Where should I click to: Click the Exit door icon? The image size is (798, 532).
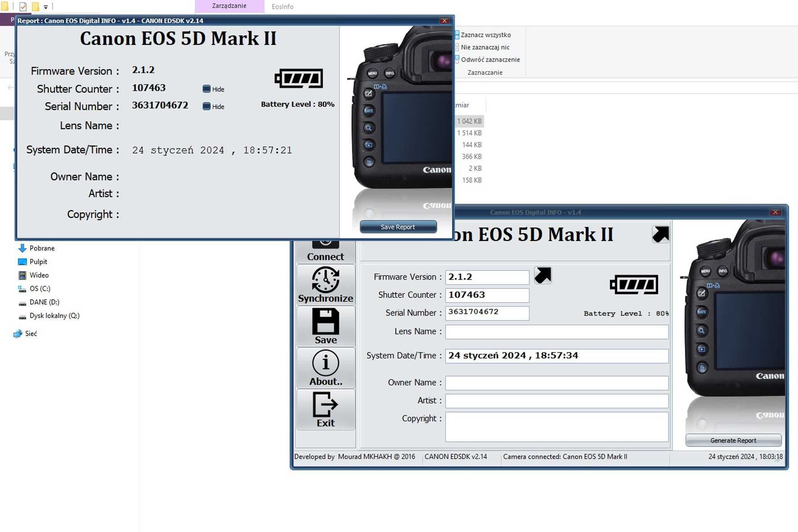coord(326,404)
